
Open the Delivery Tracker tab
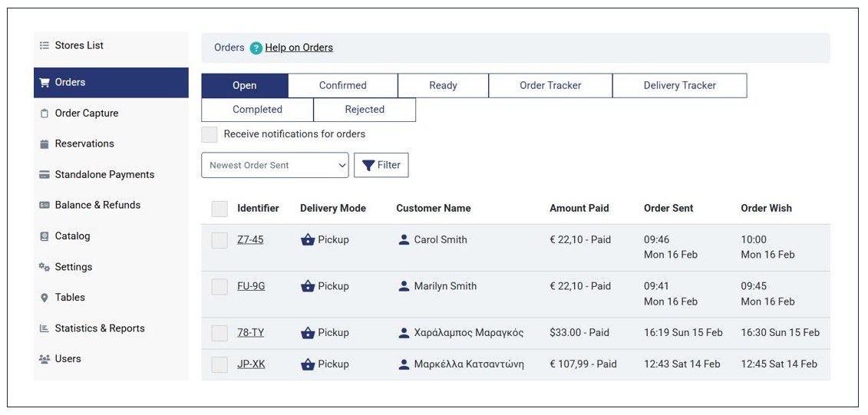pyautogui.click(x=680, y=86)
